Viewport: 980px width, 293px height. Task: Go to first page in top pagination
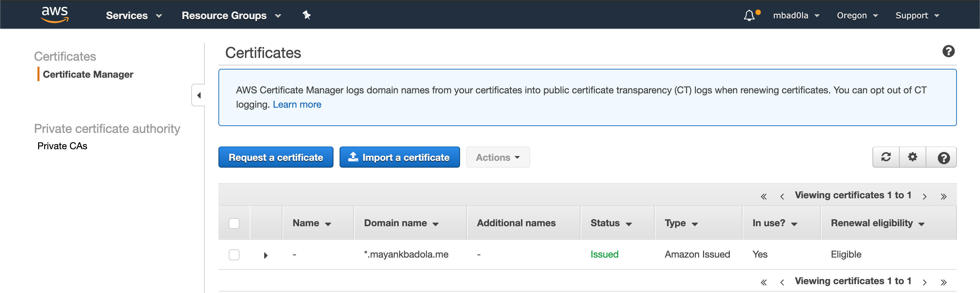[x=764, y=196]
